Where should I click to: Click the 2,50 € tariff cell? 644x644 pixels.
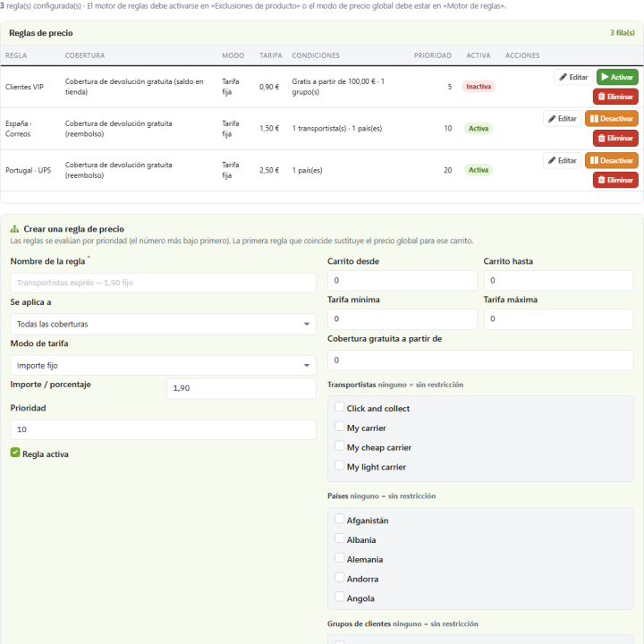pos(269,171)
